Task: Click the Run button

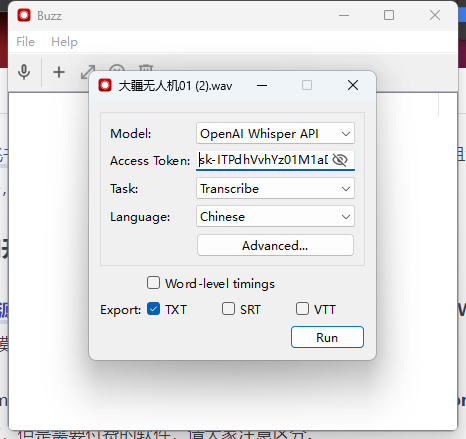Action: 327,337
